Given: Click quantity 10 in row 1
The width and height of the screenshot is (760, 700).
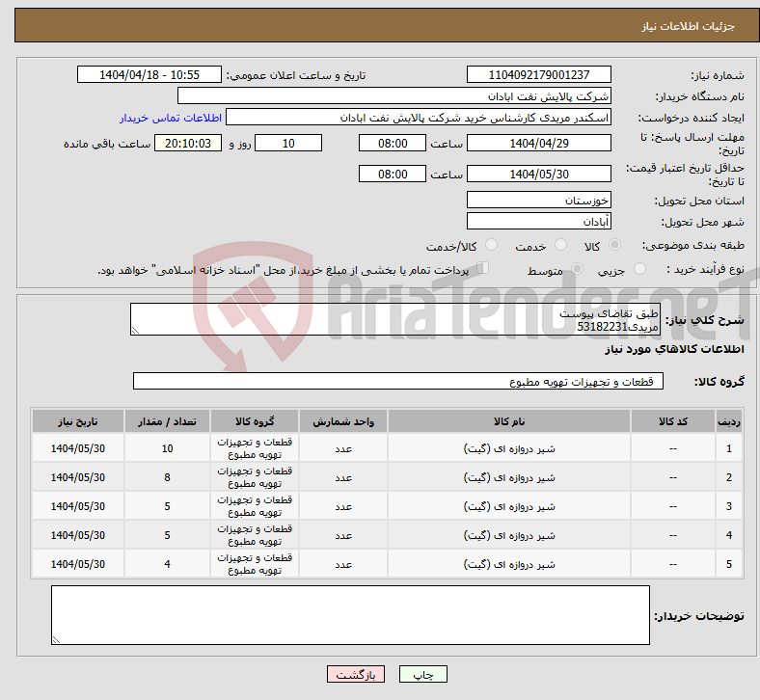Looking at the screenshot, I should point(167,448).
